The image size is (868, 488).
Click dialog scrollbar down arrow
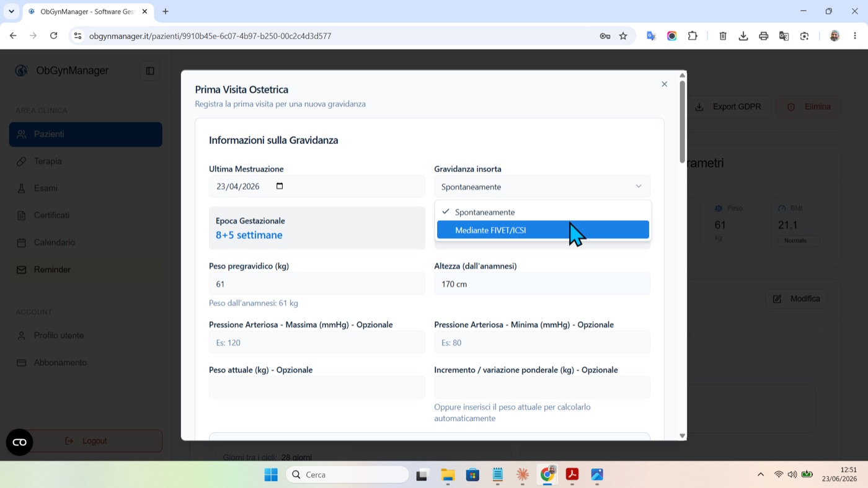tap(682, 436)
